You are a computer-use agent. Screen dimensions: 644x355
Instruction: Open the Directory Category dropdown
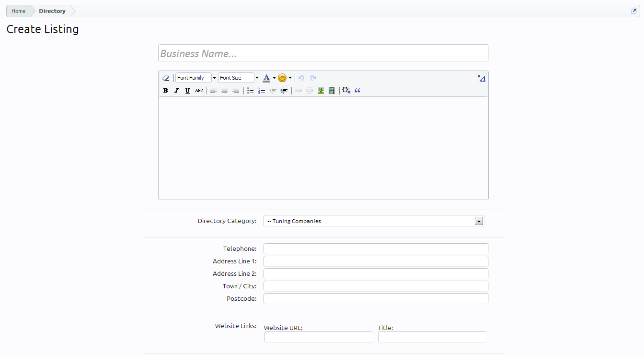(x=374, y=221)
